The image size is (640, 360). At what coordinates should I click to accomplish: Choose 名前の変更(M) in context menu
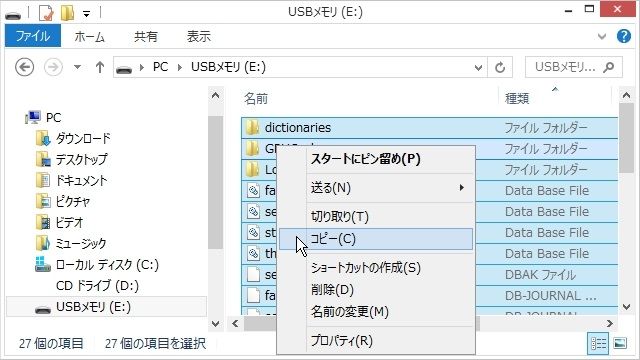[x=376, y=312]
